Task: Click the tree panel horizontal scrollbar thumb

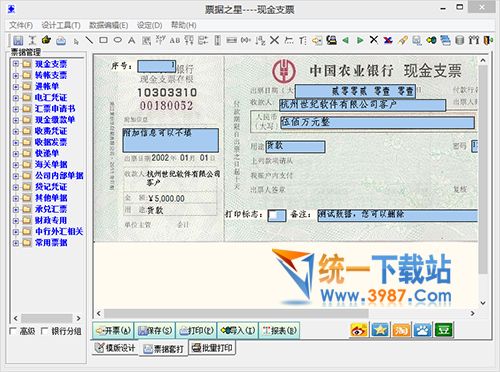Action: click(47, 318)
